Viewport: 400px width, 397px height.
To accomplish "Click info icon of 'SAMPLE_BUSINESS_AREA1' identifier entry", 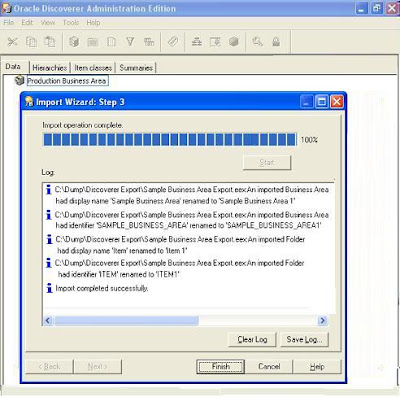I will point(49,215).
